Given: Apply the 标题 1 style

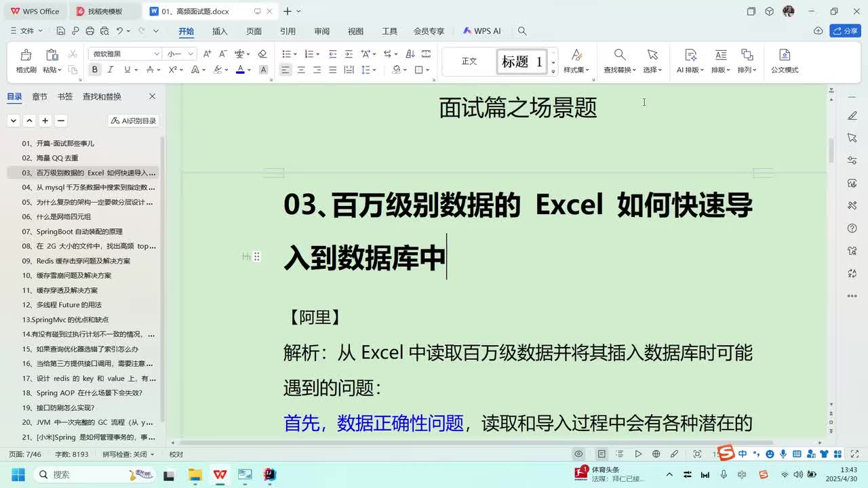Looking at the screenshot, I should (521, 62).
